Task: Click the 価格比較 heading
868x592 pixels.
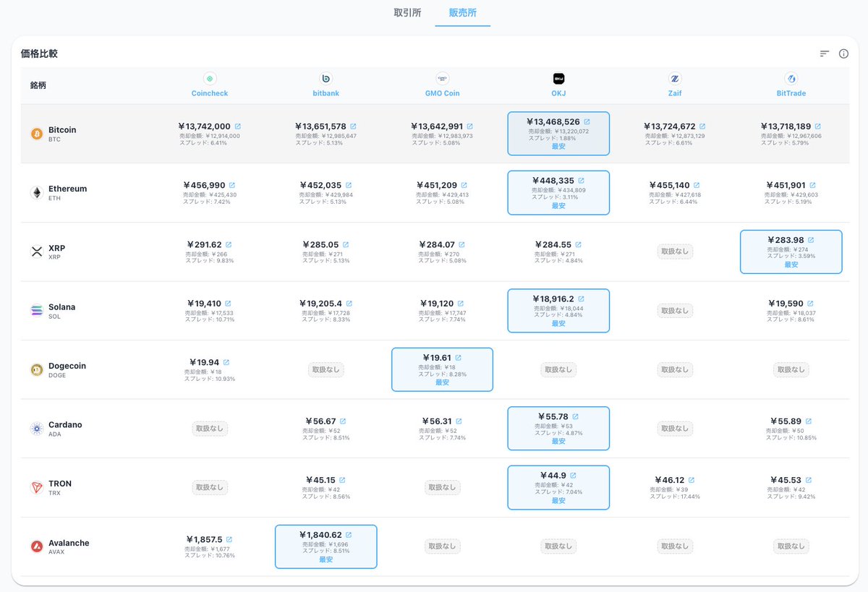Action: [39, 53]
